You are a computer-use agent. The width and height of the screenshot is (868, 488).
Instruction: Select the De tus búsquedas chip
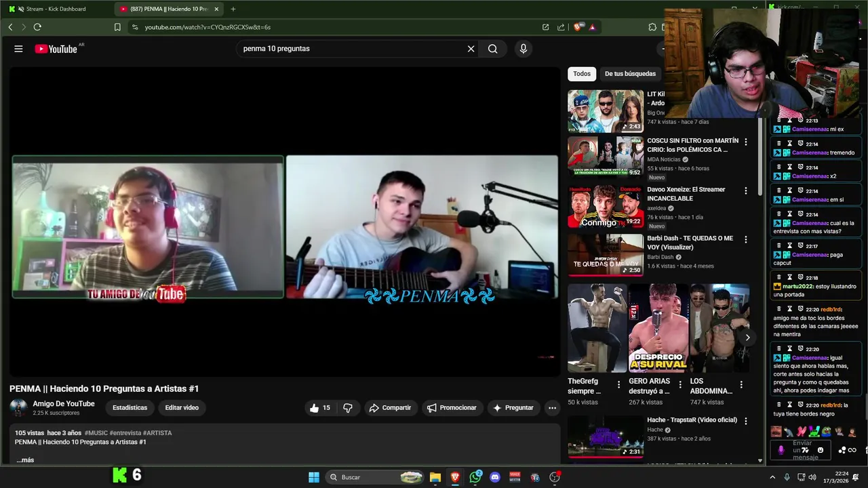point(630,74)
